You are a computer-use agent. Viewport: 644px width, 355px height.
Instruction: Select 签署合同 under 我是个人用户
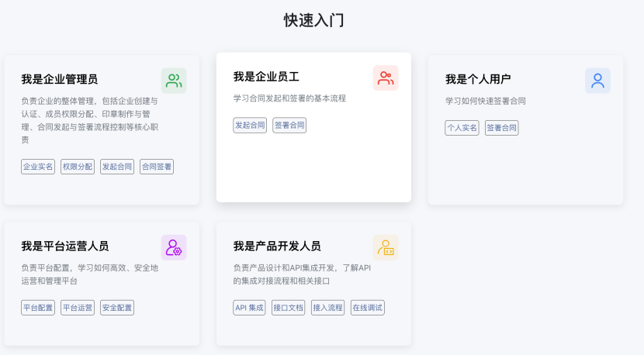(501, 128)
